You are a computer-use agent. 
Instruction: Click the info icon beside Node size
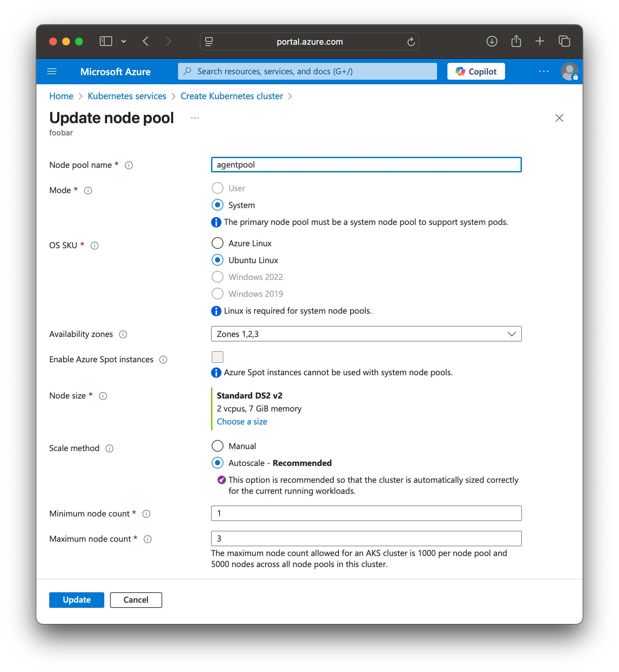103,396
